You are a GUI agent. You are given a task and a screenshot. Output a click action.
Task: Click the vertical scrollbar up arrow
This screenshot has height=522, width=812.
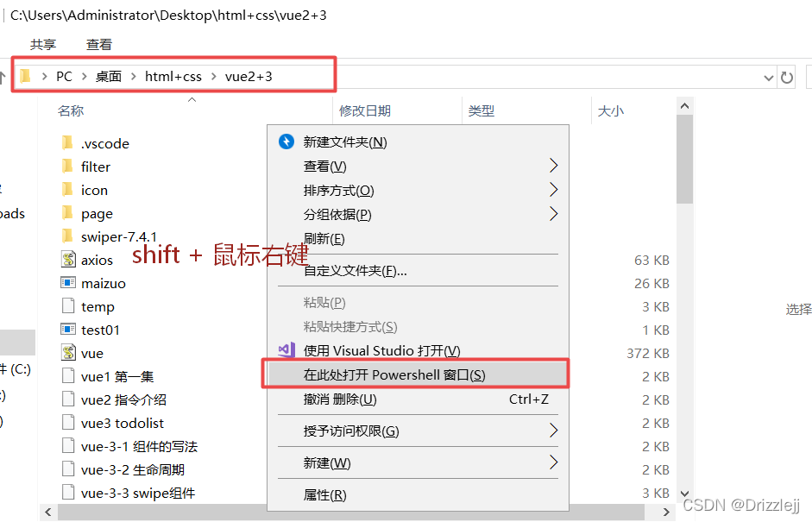(684, 106)
